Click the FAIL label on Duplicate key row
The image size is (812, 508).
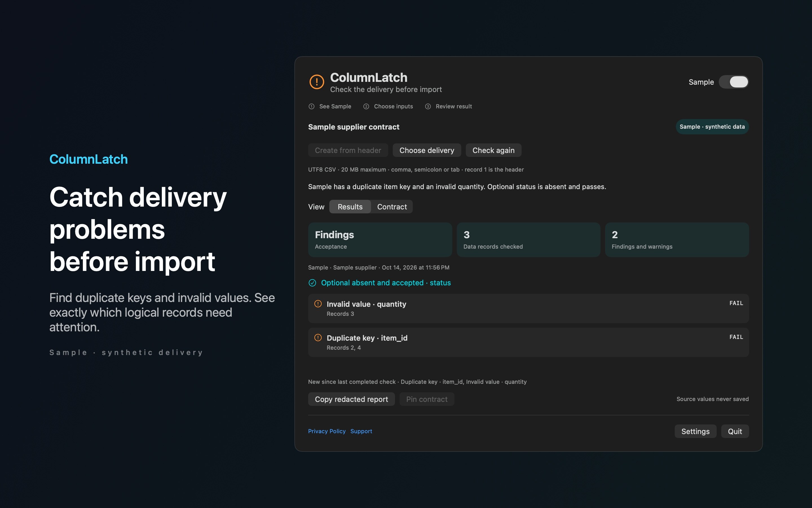tap(736, 337)
